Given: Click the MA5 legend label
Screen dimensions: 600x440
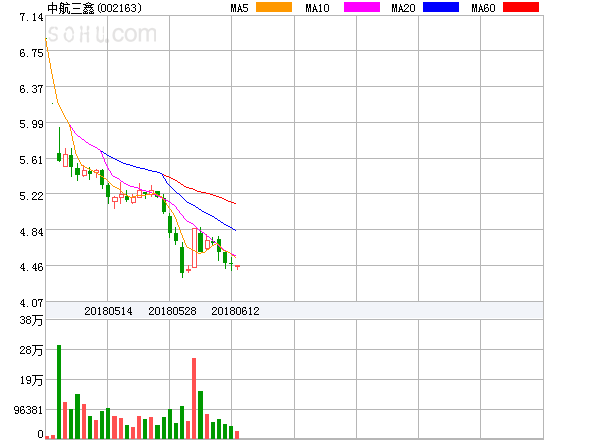Looking at the screenshot, I should pos(240,8).
